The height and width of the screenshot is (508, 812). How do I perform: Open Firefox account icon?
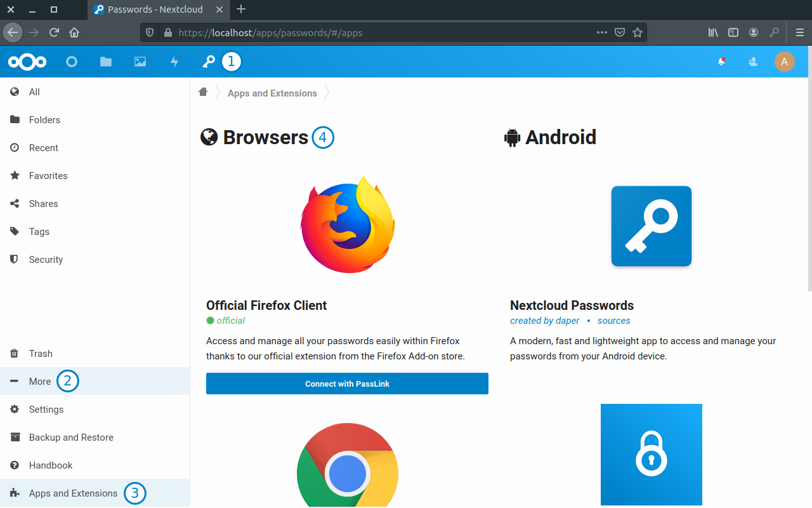pos(754,32)
